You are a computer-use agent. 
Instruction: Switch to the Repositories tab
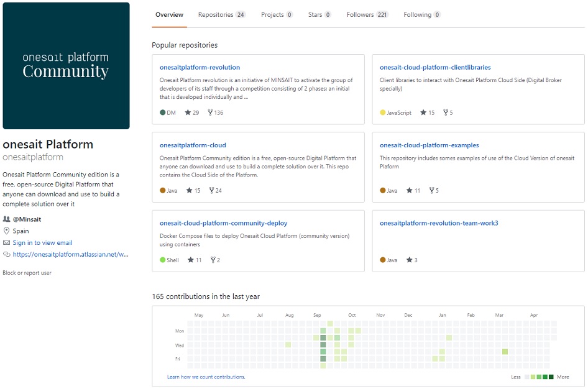pyautogui.click(x=221, y=15)
